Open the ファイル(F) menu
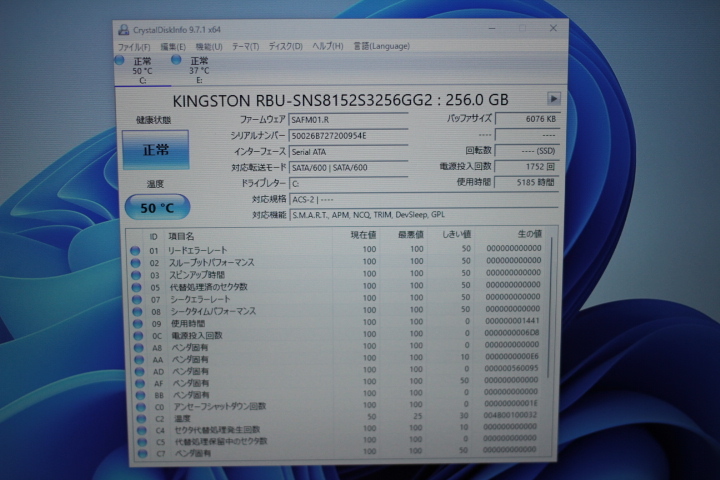The width and height of the screenshot is (720, 480). (134, 47)
